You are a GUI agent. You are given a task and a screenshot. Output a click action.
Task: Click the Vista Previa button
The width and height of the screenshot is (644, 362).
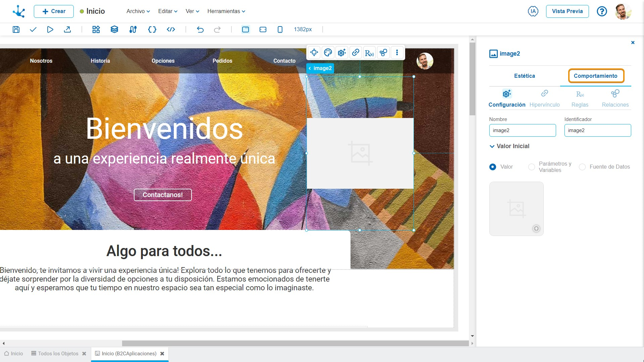pos(567,11)
